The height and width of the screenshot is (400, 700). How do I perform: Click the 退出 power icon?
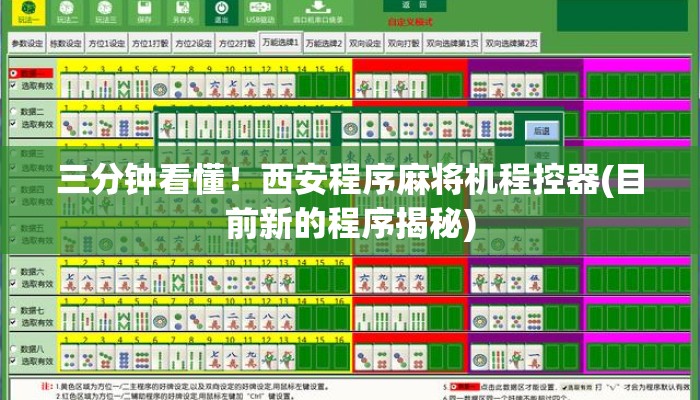(x=221, y=12)
